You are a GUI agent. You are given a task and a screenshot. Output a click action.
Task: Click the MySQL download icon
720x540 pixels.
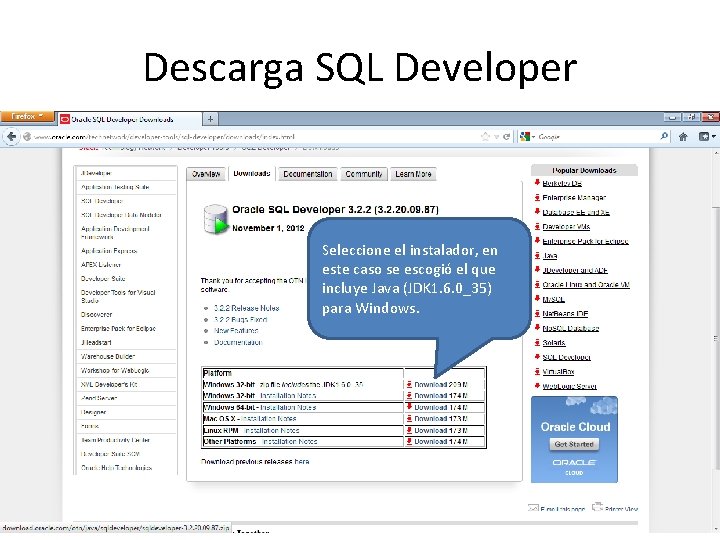coord(537,299)
